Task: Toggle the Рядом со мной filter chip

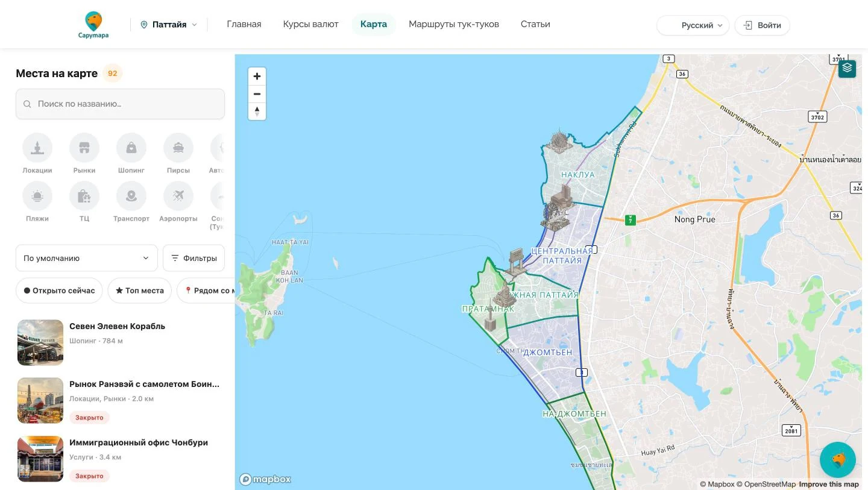Action: click(x=206, y=291)
